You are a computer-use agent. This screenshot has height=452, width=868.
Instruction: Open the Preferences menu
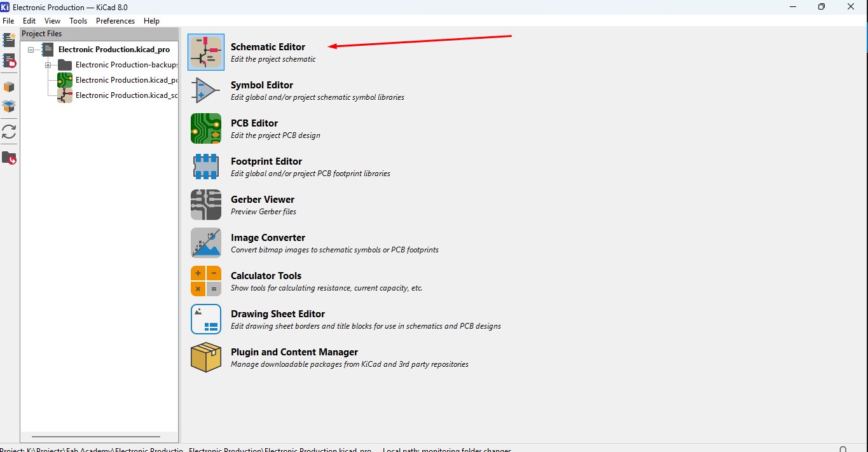115,21
